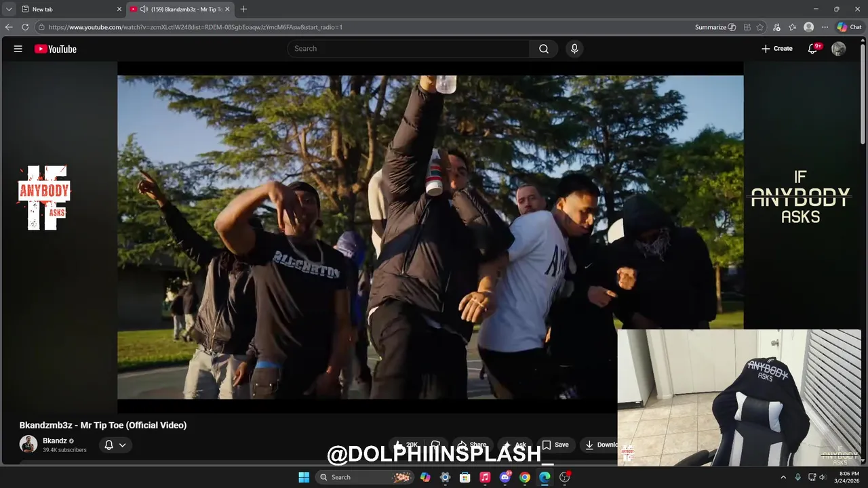This screenshot has height=488, width=868.
Task: Share the video using Share button
Action: pos(472,445)
